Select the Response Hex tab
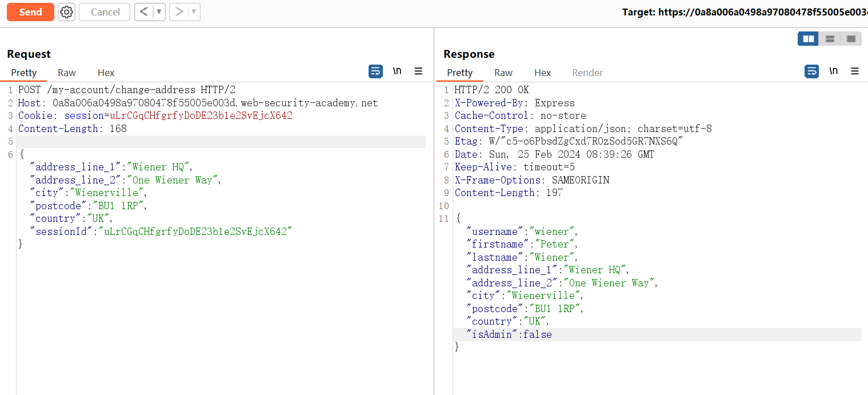This screenshot has height=395, width=868. tap(542, 73)
